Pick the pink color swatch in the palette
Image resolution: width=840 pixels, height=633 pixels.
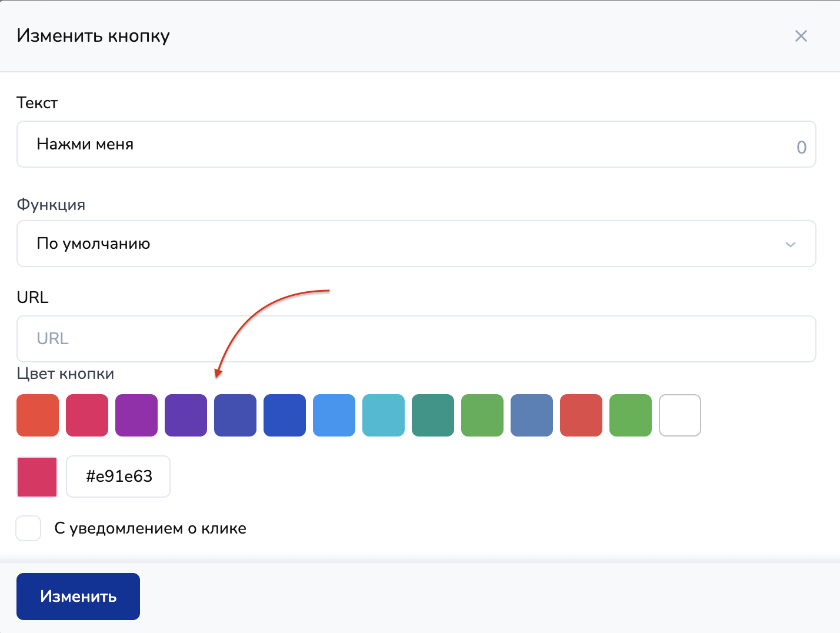(87, 415)
